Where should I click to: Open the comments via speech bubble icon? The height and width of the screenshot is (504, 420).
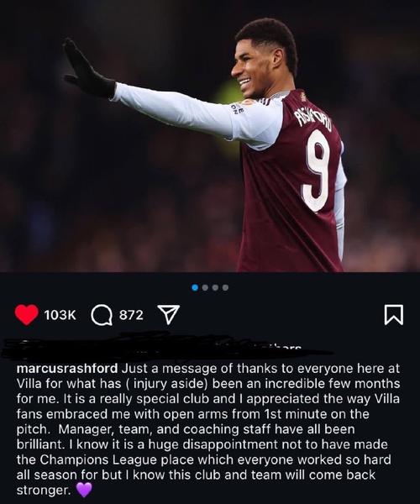102,315
